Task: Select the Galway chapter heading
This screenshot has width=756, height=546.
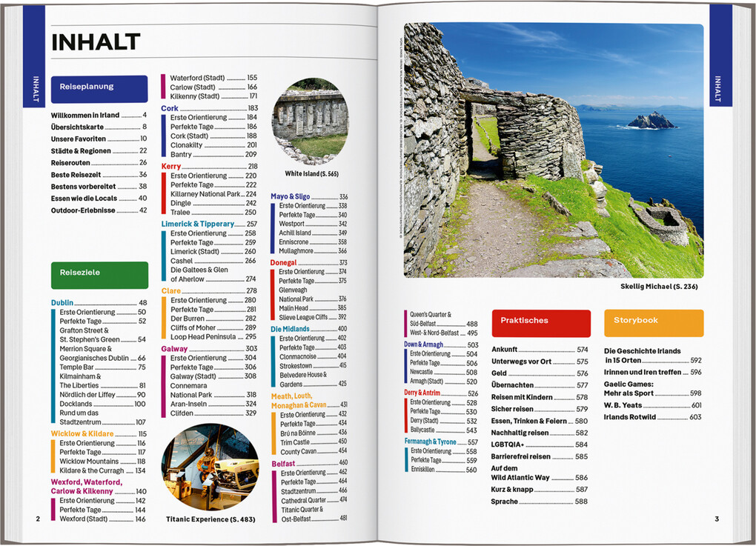Action: (x=209, y=349)
